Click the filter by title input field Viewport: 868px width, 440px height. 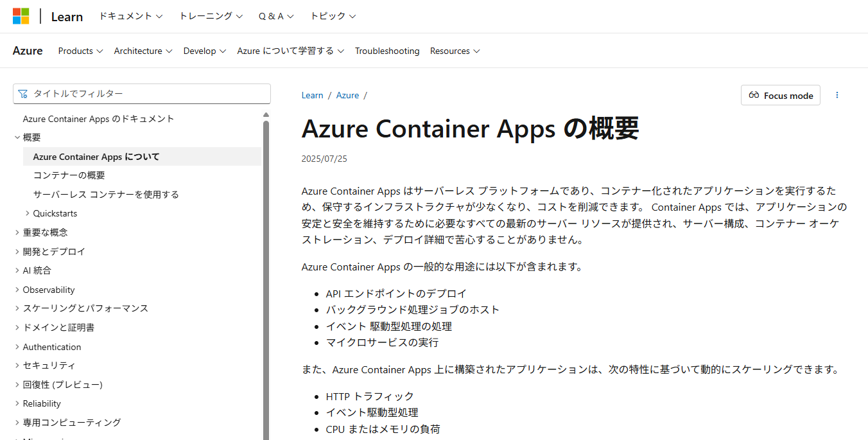point(142,94)
